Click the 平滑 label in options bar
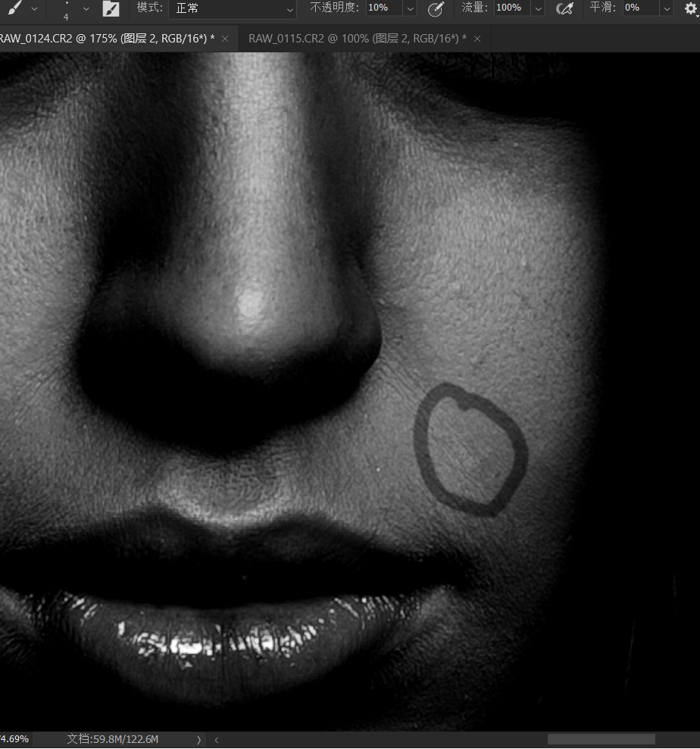 [x=603, y=8]
